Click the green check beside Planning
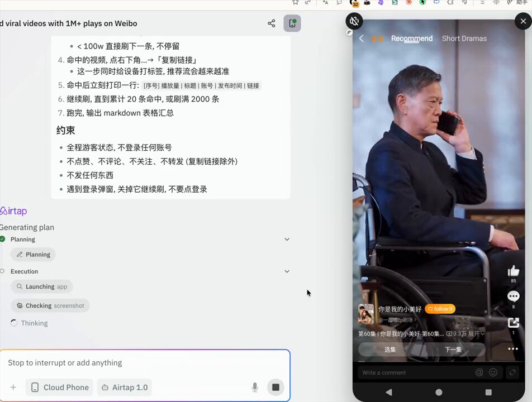532x402 pixels. [x=2, y=239]
